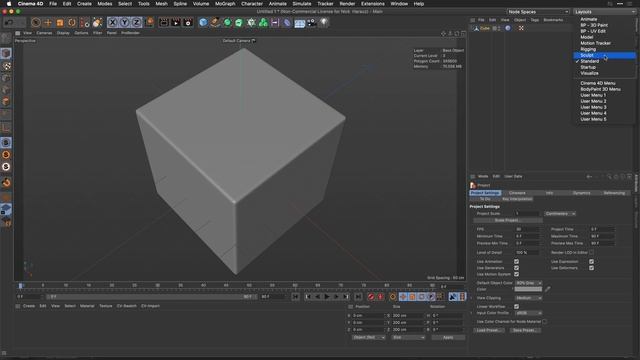Click the Record Active Objects red button

pos(371,297)
